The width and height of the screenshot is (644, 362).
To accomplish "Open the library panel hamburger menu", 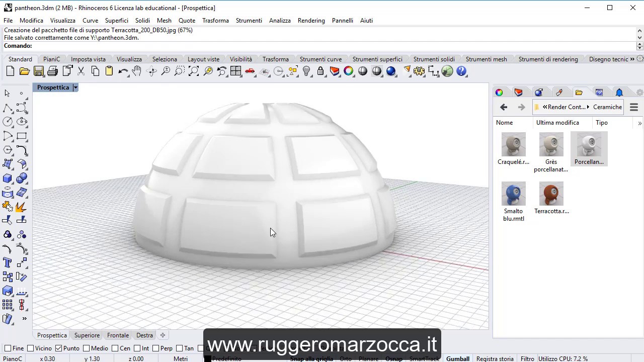I will click(634, 107).
